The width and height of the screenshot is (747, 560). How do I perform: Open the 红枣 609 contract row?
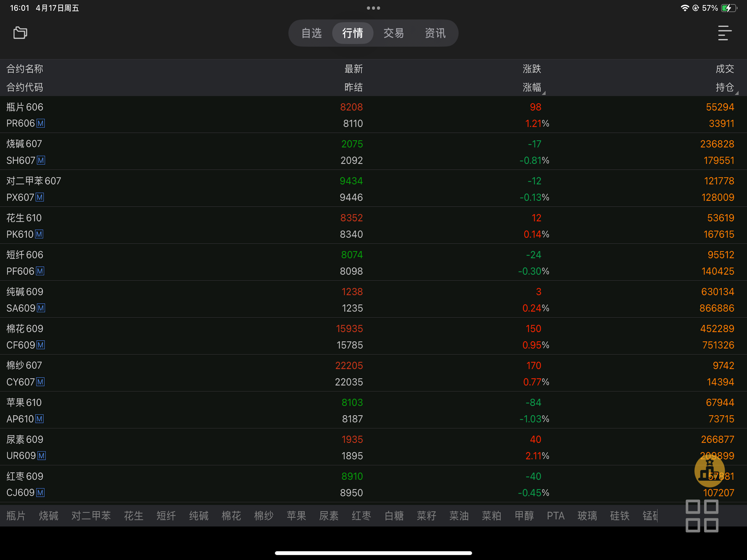click(x=373, y=484)
